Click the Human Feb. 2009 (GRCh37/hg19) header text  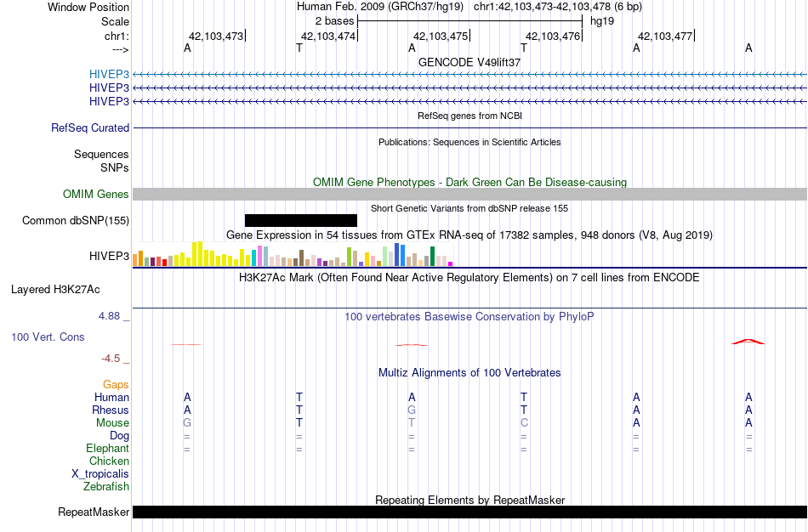pos(380,7)
